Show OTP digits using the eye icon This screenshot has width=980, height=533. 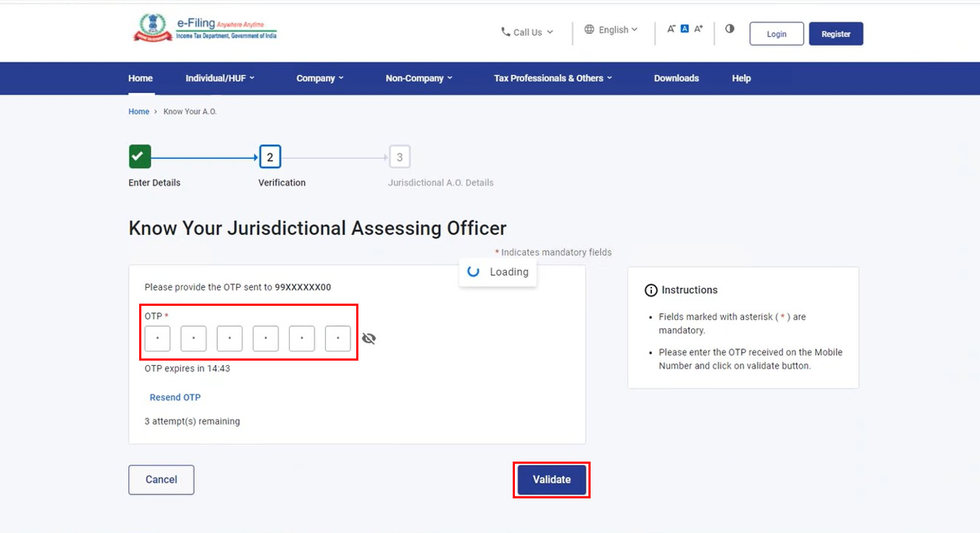click(x=369, y=338)
